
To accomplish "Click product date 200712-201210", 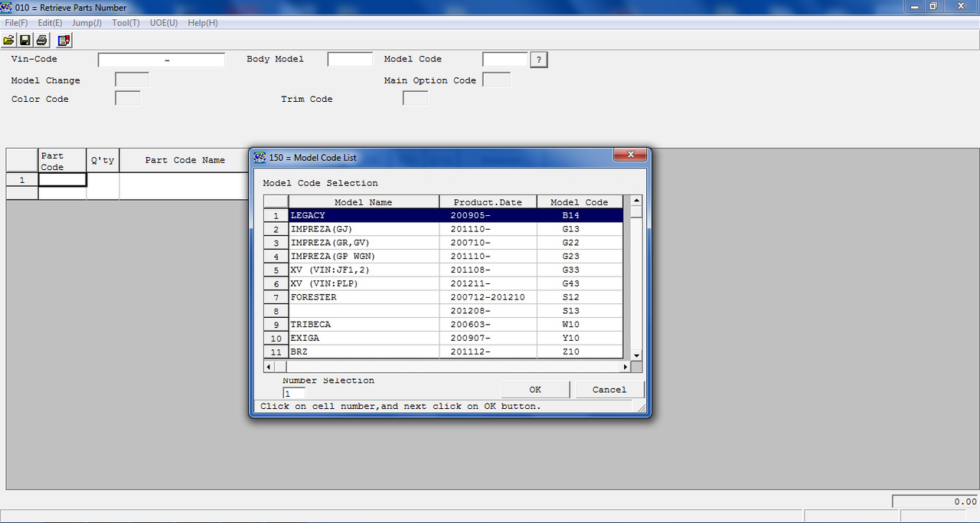I will pos(488,297).
